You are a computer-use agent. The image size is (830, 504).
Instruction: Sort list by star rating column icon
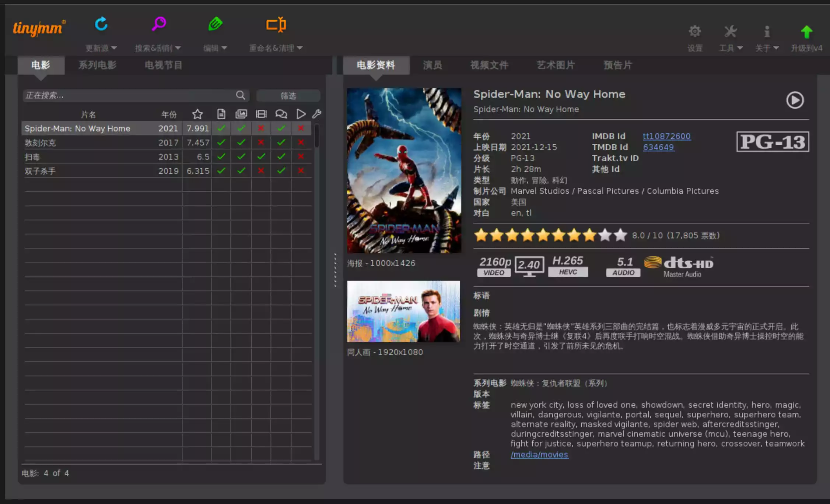tap(197, 114)
